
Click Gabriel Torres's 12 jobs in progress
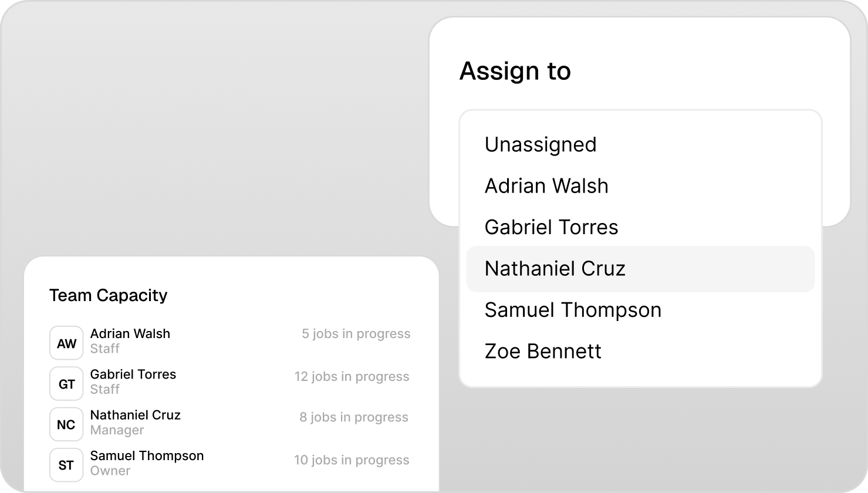(352, 376)
